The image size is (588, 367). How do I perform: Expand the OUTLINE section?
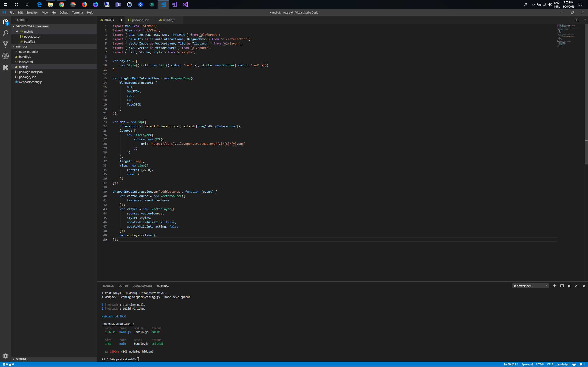point(21,359)
